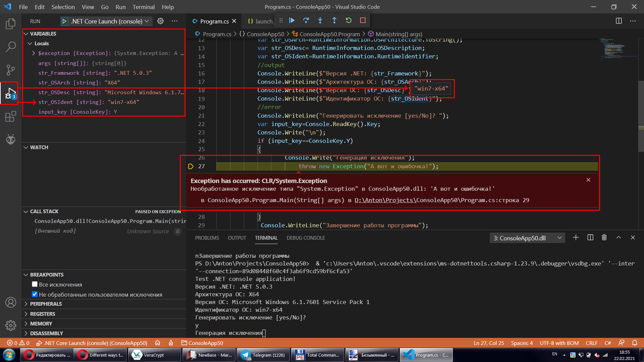Stop debugging with the red square icon
The height and width of the screenshot is (362, 644).
pyautogui.click(x=362, y=20)
